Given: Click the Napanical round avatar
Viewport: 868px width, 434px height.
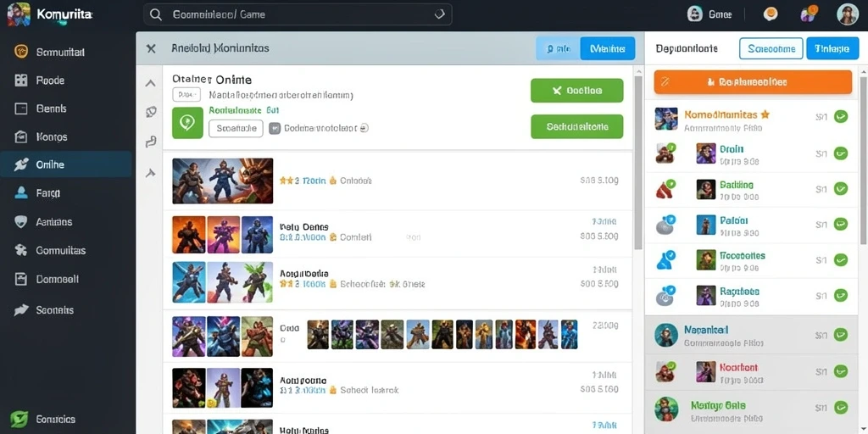Looking at the screenshot, I should [666, 335].
